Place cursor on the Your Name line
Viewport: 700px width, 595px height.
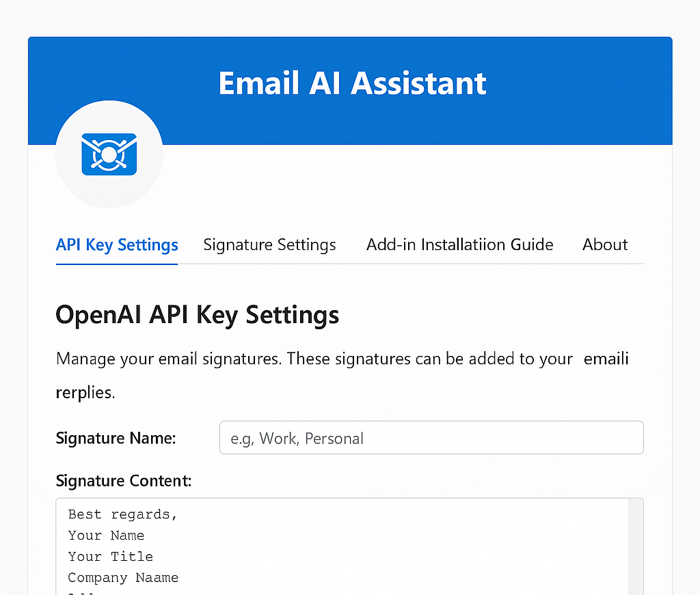pos(106,536)
